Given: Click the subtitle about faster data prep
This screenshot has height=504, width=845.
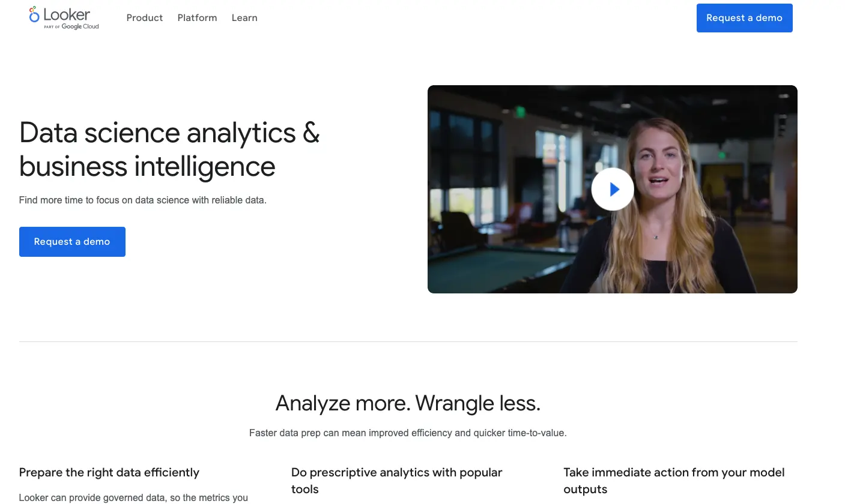Looking at the screenshot, I should 408,433.
